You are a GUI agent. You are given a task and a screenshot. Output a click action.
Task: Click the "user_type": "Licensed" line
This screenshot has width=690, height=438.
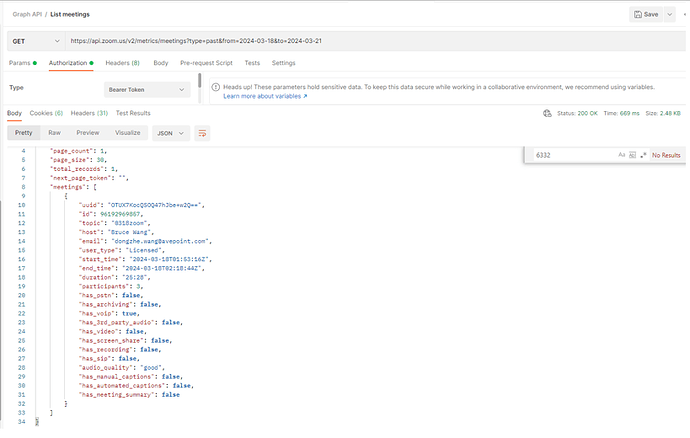click(121, 250)
